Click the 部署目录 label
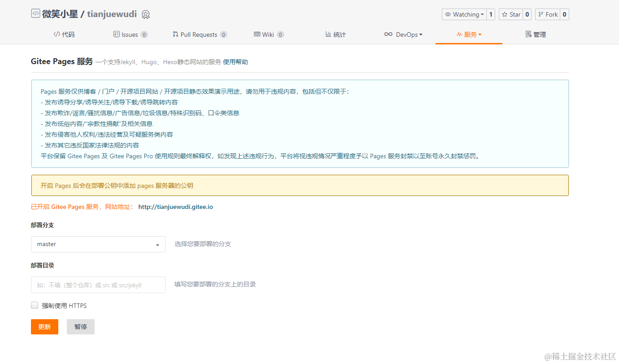This screenshot has height=364, width=619. [x=43, y=265]
